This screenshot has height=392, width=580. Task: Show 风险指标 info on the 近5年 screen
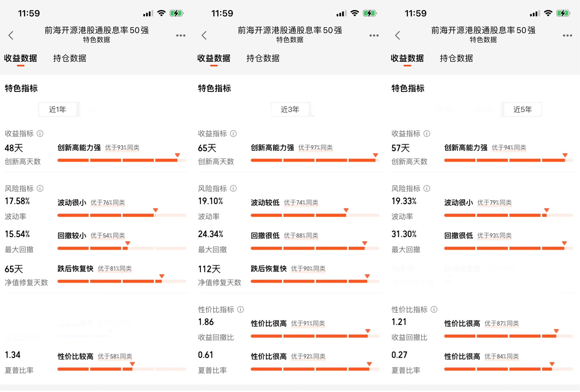(427, 188)
